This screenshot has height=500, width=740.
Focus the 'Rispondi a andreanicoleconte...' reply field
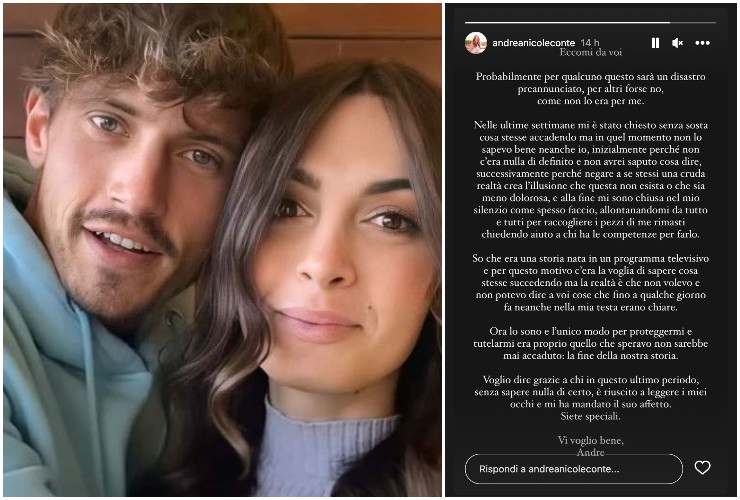click(573, 469)
